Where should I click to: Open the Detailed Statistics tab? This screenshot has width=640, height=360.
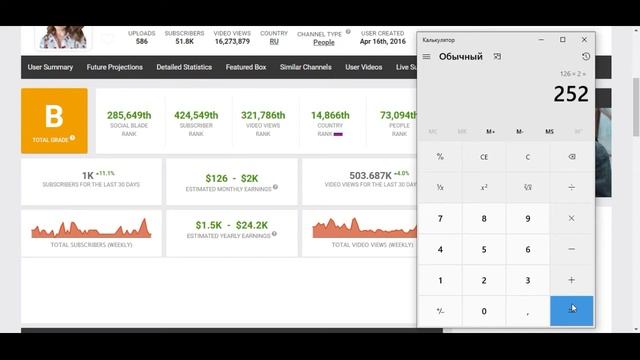[184, 67]
